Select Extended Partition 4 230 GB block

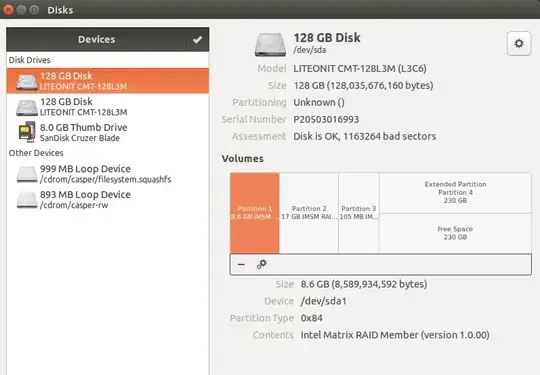455,192
